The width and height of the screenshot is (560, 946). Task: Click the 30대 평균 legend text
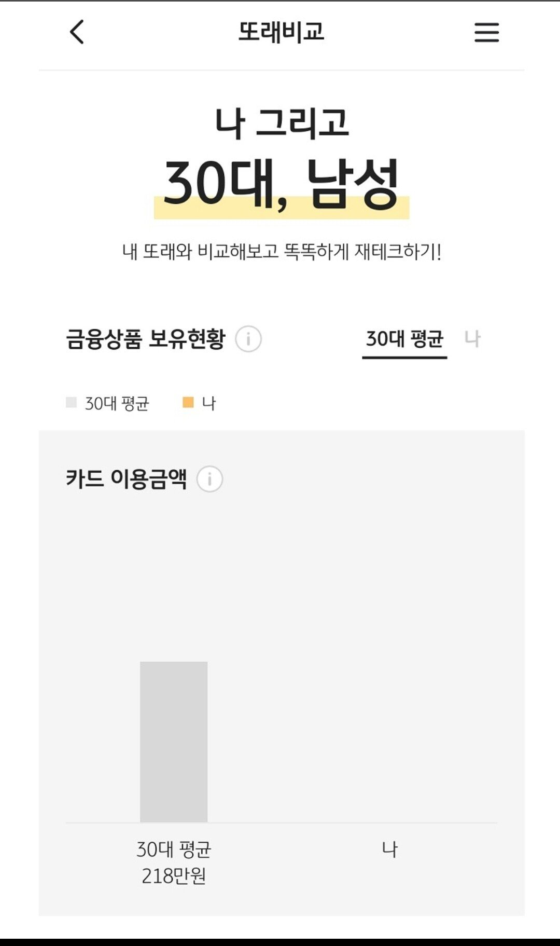pyautogui.click(x=117, y=403)
